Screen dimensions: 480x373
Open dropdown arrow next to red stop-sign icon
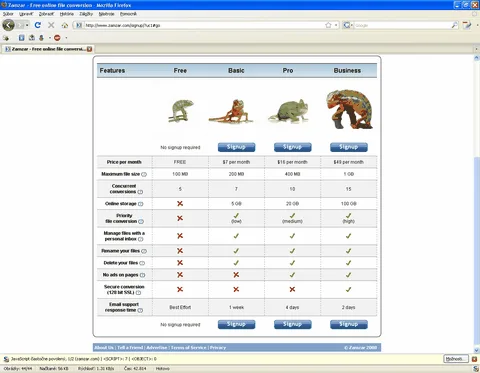[66, 38]
